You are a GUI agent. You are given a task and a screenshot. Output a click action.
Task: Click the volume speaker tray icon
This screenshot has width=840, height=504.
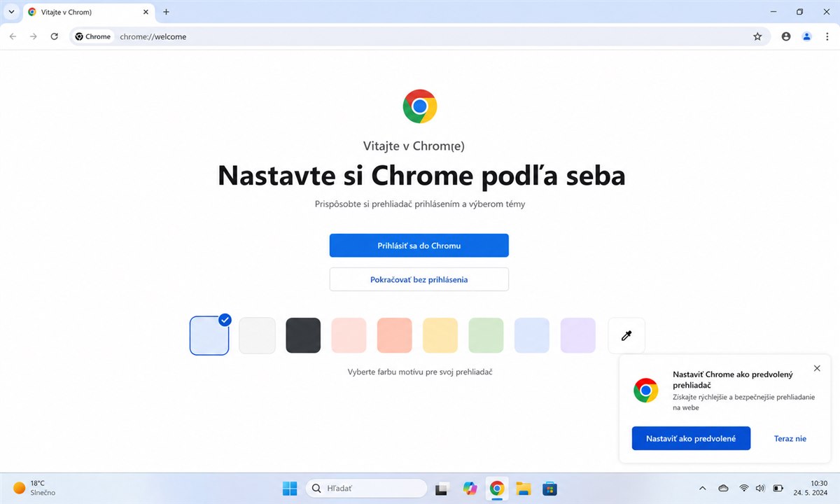[761, 488]
